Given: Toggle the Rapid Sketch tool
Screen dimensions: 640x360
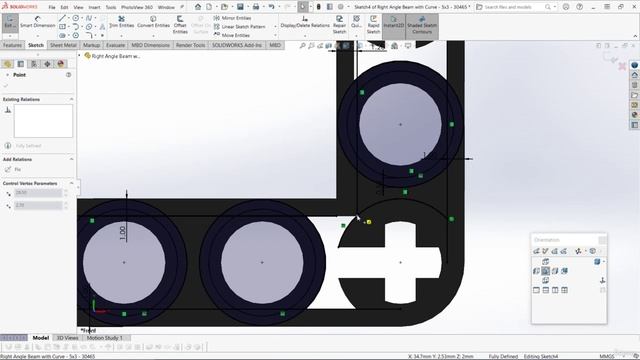Looking at the screenshot, I should tap(373, 25).
